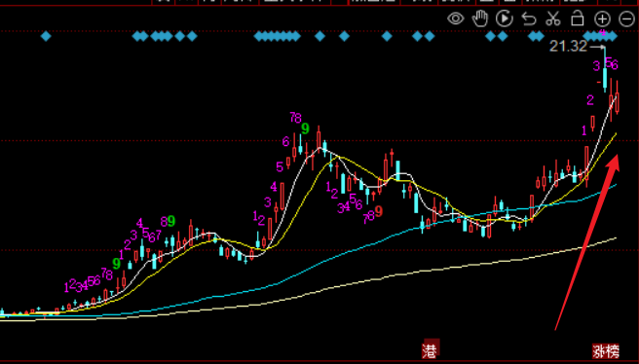Undo last action with the curved arrow

pyautogui.click(x=529, y=19)
